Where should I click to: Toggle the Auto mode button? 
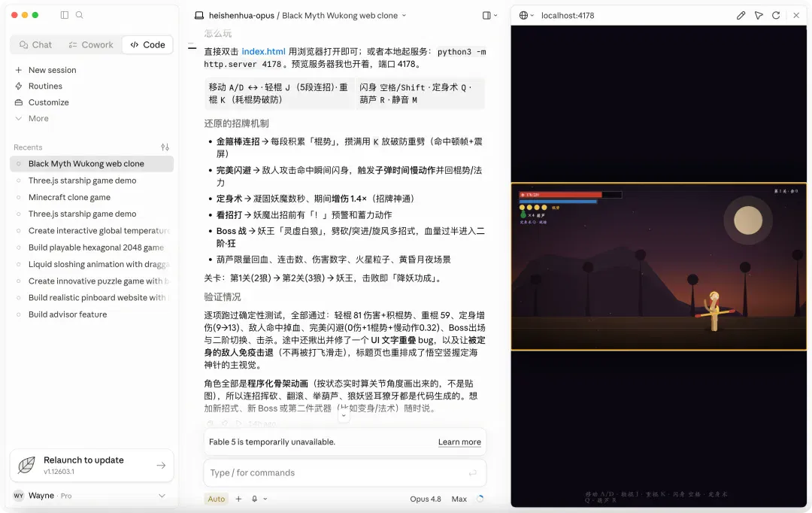(217, 499)
